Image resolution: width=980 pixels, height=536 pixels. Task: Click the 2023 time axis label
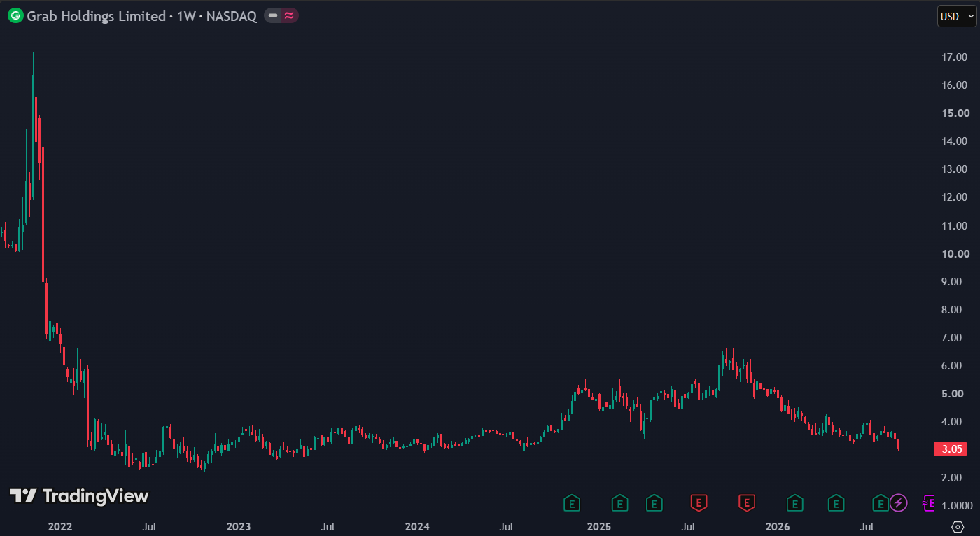pyautogui.click(x=239, y=526)
